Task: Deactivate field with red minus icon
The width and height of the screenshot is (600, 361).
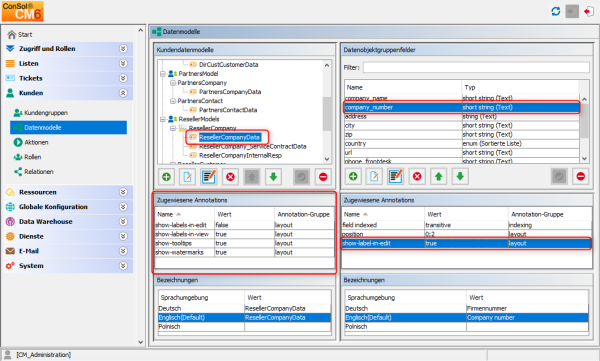Action: [x=580, y=176]
